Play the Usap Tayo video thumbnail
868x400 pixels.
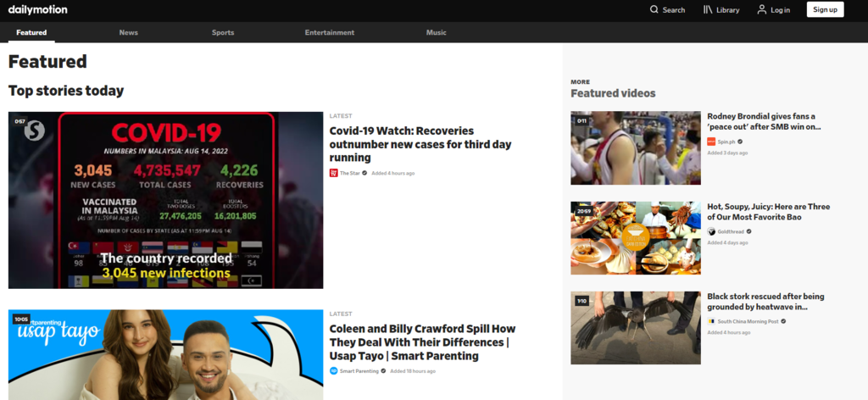coord(165,354)
